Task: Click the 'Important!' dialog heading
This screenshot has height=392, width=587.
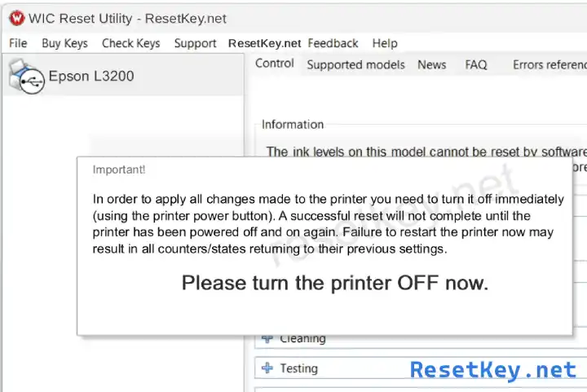Action: pyautogui.click(x=119, y=170)
